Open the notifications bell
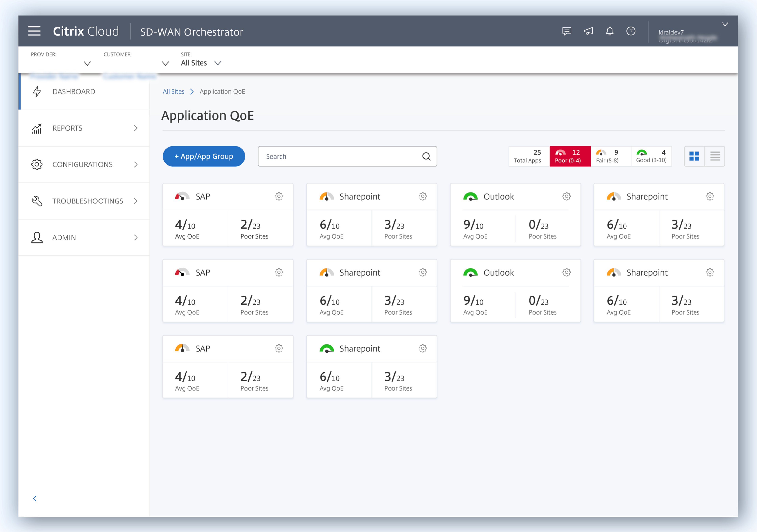Viewport: 757px width, 532px height. 610,31
